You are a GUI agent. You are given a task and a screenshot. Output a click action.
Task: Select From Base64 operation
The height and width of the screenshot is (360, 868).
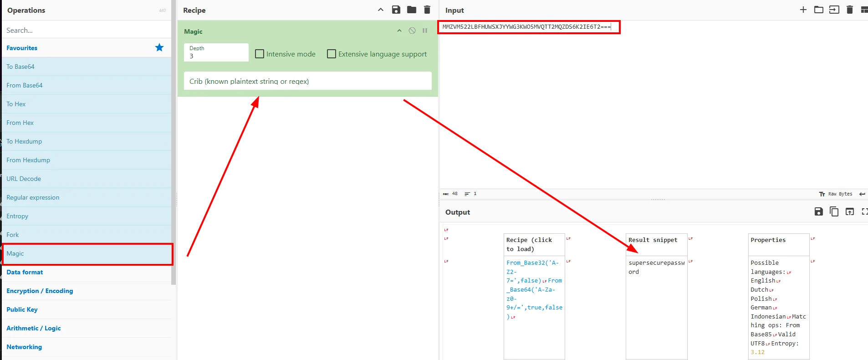point(87,85)
